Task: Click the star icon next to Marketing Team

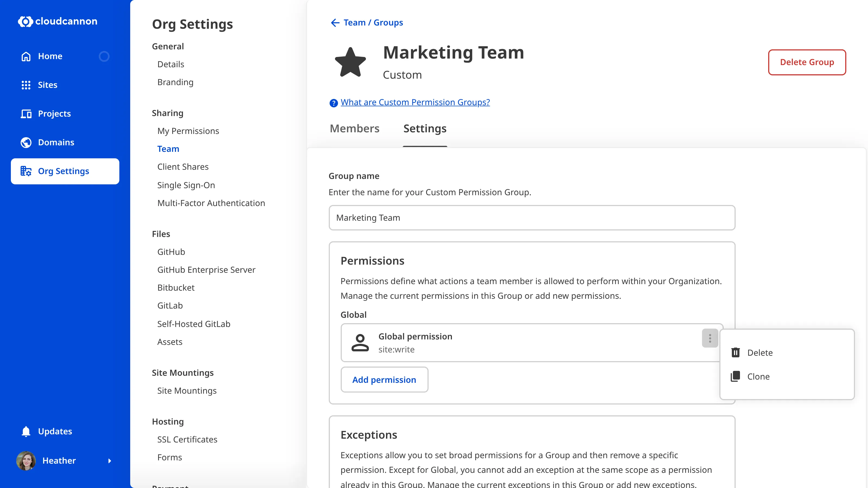Action: point(351,62)
